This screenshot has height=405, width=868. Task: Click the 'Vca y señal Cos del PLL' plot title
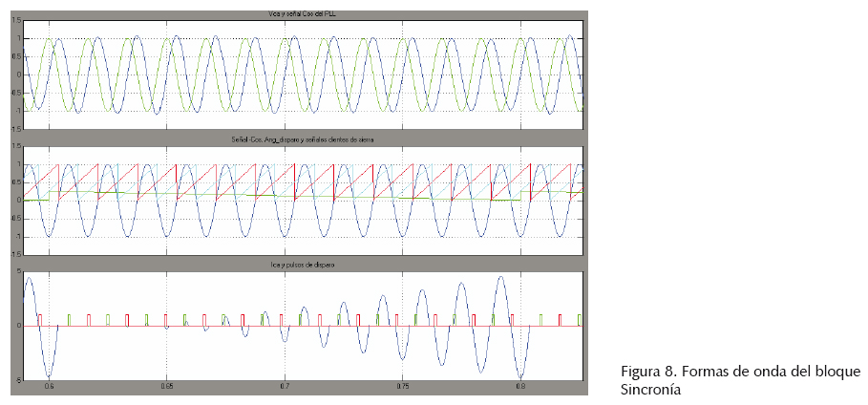(303, 14)
